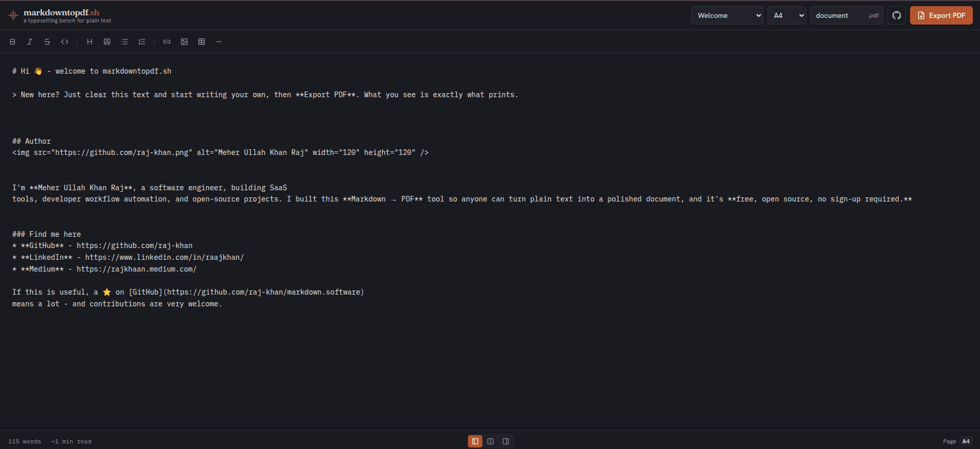Click the '### Find me here' line
Image resolution: width=980 pixels, height=449 pixels.
click(46, 234)
